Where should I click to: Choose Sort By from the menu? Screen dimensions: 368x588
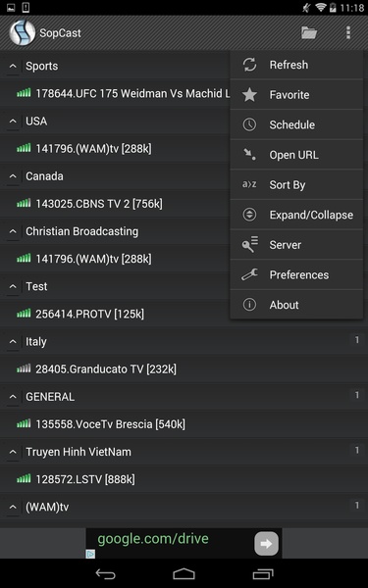pos(296,185)
